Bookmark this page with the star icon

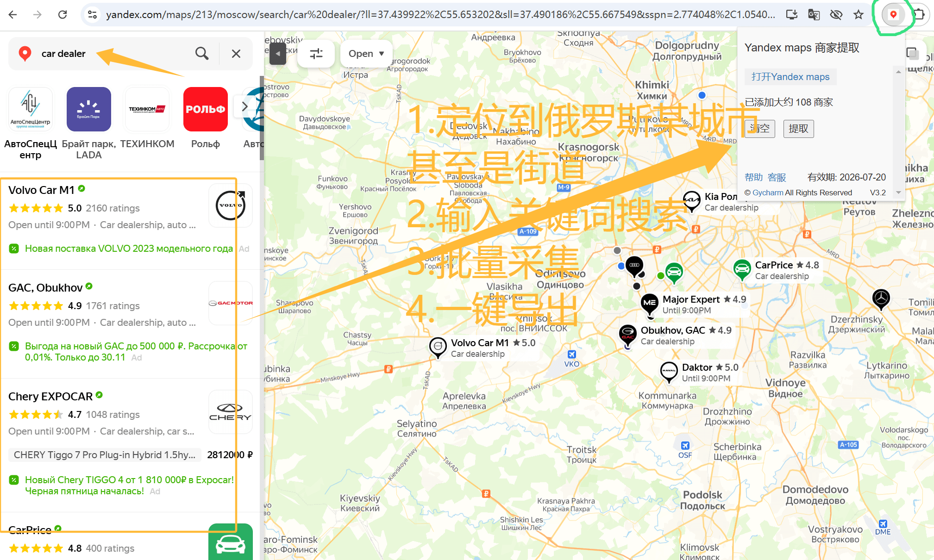[859, 14]
